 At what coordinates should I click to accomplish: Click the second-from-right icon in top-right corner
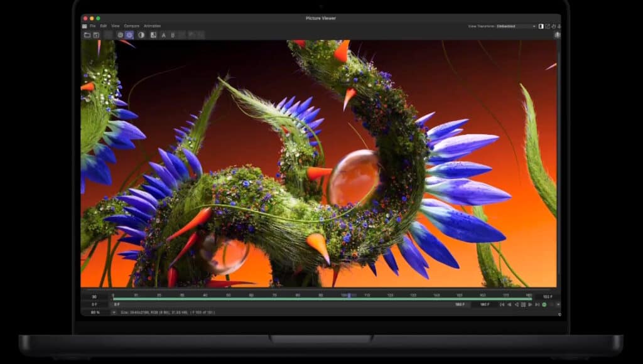[x=554, y=26]
